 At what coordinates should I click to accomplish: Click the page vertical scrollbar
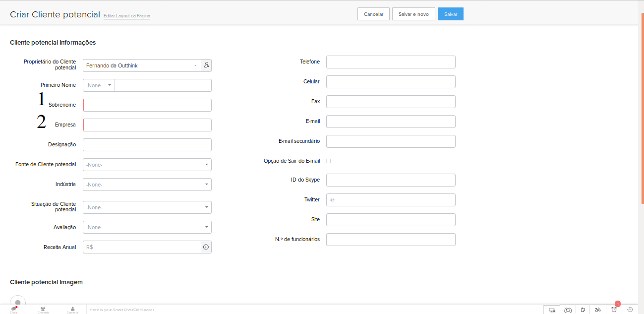coord(642,109)
